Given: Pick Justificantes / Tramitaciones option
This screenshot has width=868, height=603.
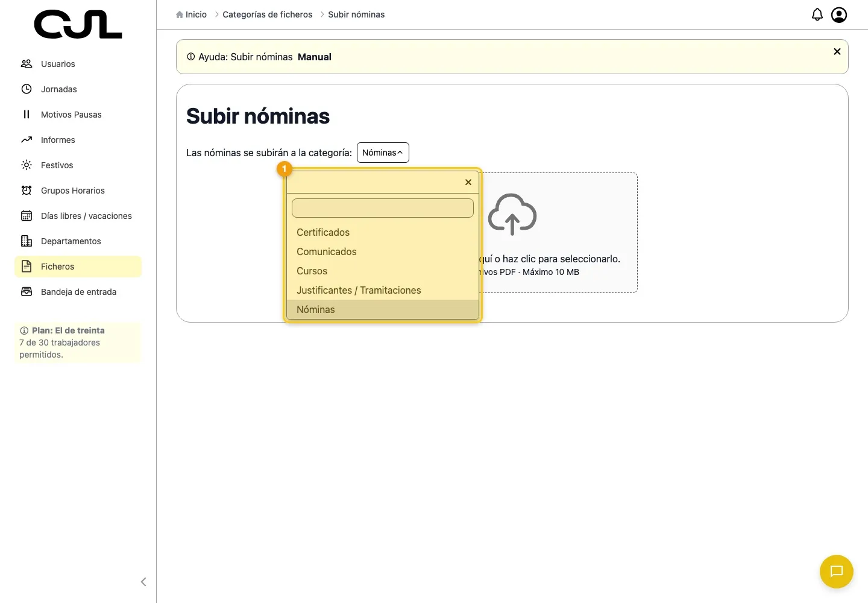Looking at the screenshot, I should (x=383, y=290).
